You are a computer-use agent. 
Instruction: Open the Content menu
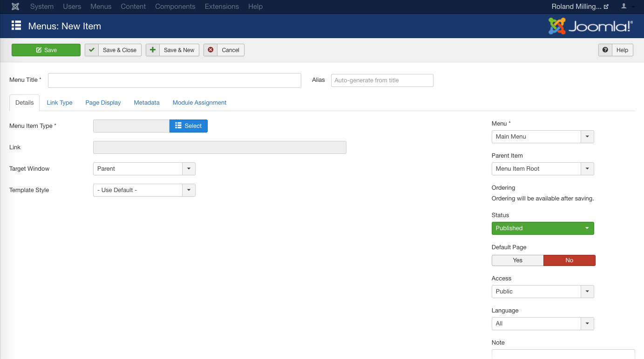click(x=133, y=7)
